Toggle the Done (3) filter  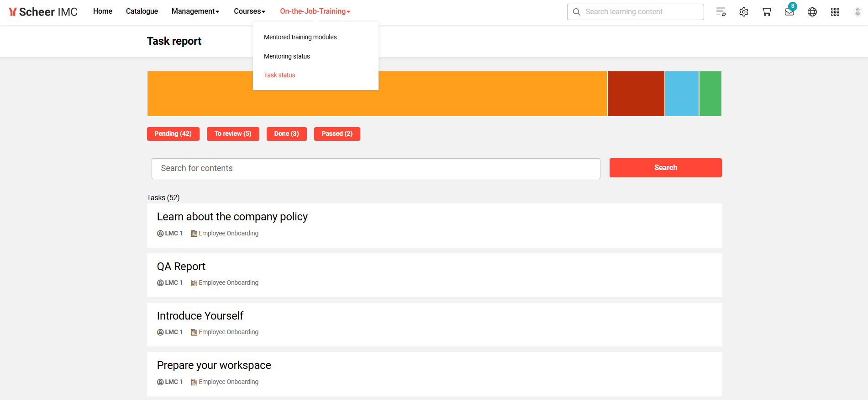(x=286, y=134)
